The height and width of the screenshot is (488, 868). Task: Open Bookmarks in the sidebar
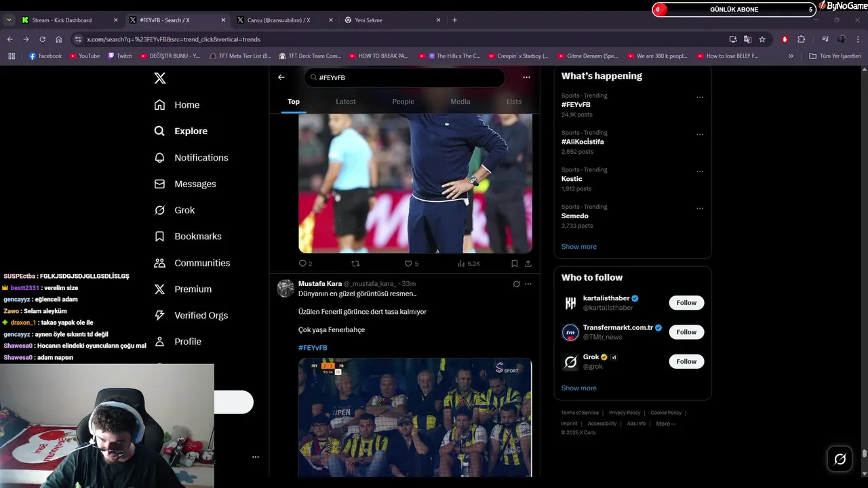(x=188, y=237)
